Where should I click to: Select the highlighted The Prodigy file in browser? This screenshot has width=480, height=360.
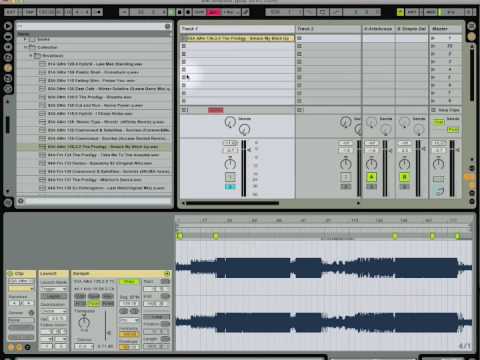click(94, 147)
